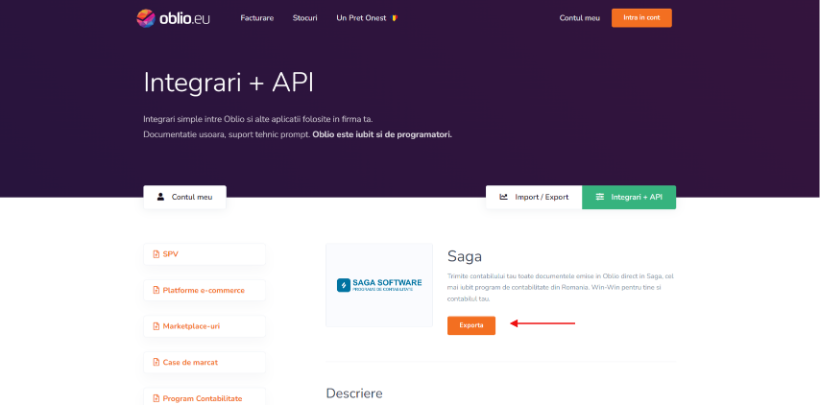Open the Case de marcat category
The image size is (820, 405).
click(x=204, y=362)
